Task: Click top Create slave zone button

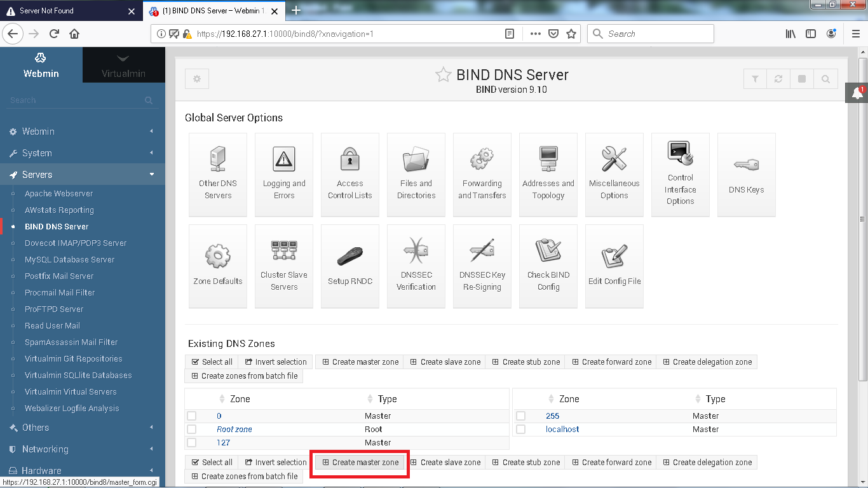Action: (445, 362)
